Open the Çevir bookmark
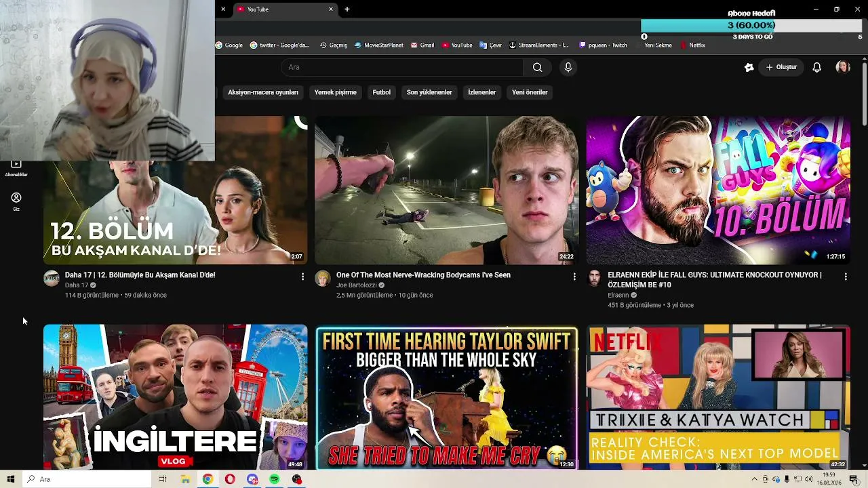The image size is (868, 488). (490, 45)
